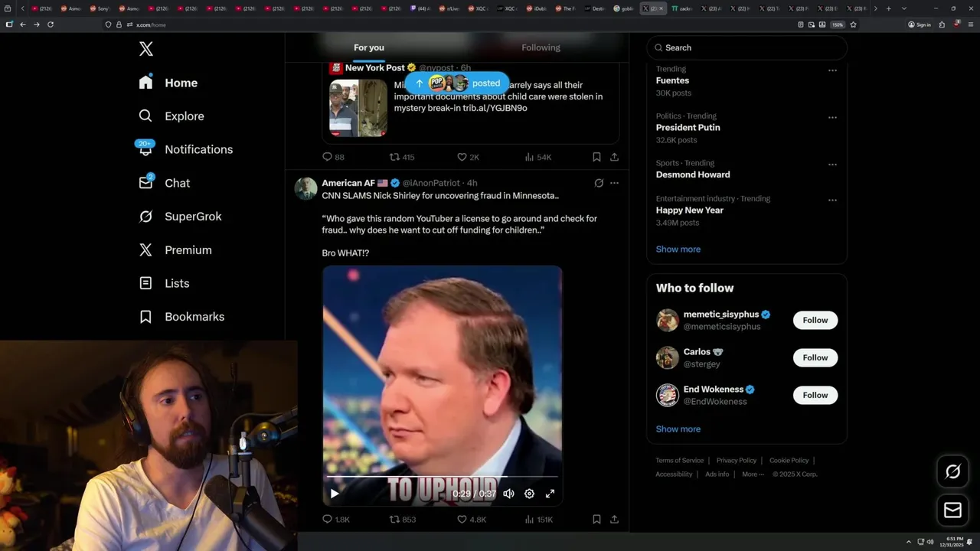Open the floating Grok button

(x=952, y=472)
